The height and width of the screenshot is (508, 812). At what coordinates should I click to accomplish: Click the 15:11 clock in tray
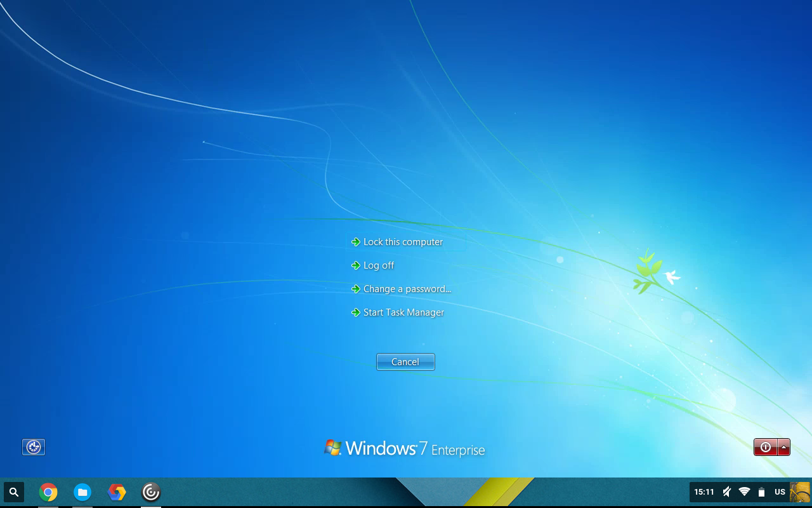tap(704, 492)
